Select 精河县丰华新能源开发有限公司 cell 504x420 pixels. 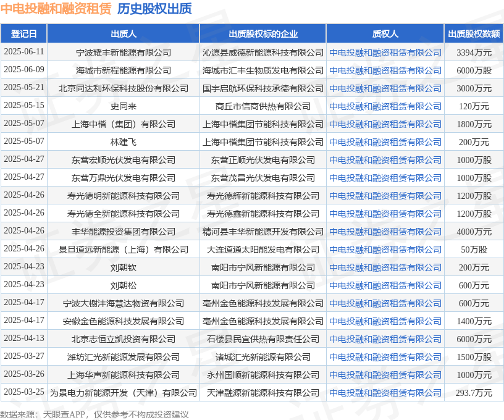263,232
